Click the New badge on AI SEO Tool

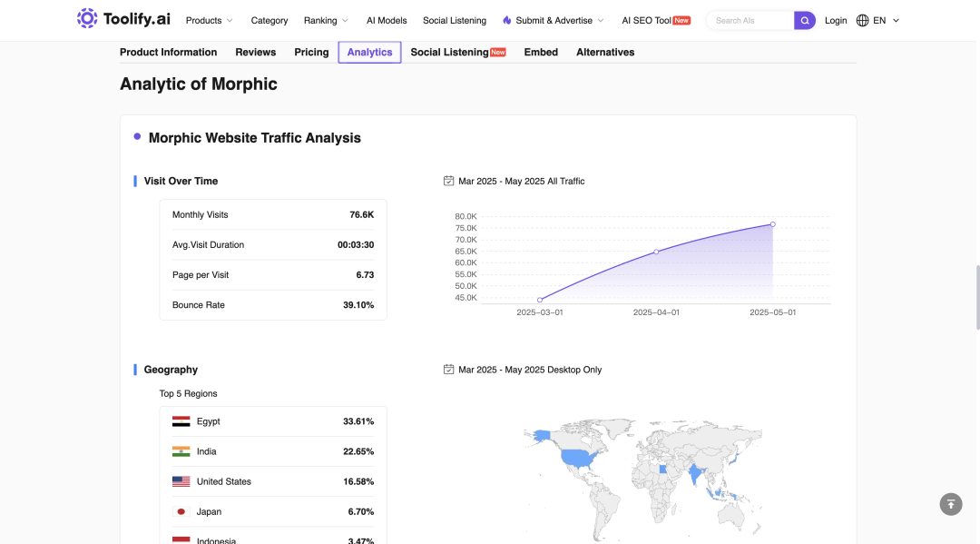click(x=681, y=20)
